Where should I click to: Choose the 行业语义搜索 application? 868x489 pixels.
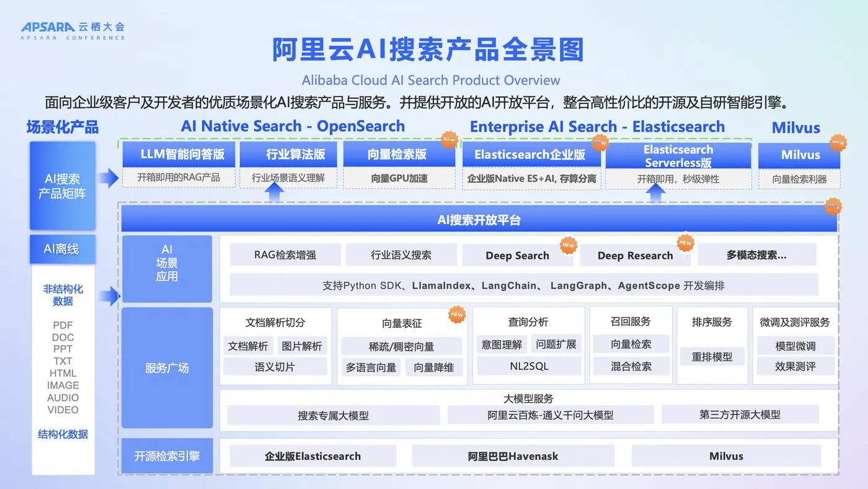coord(401,254)
